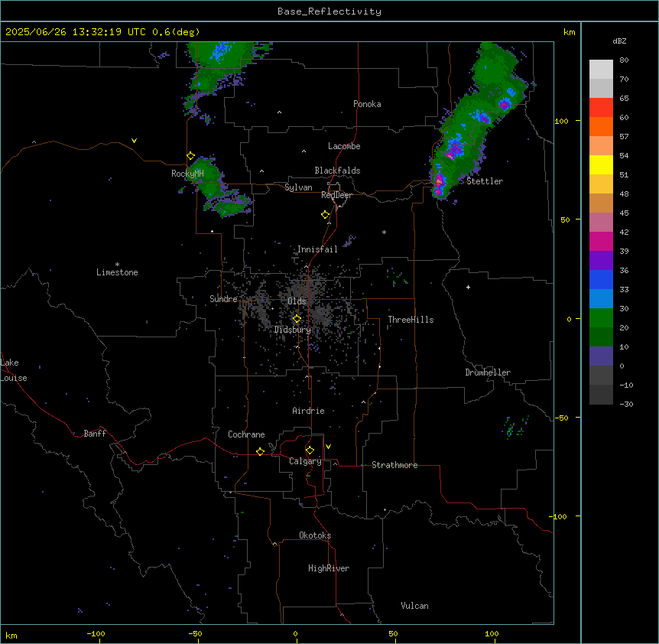Viewport: 659px width, 644px height.
Task: Select the orange swatch between 60 and 57 dBZ
Action: tap(601, 126)
